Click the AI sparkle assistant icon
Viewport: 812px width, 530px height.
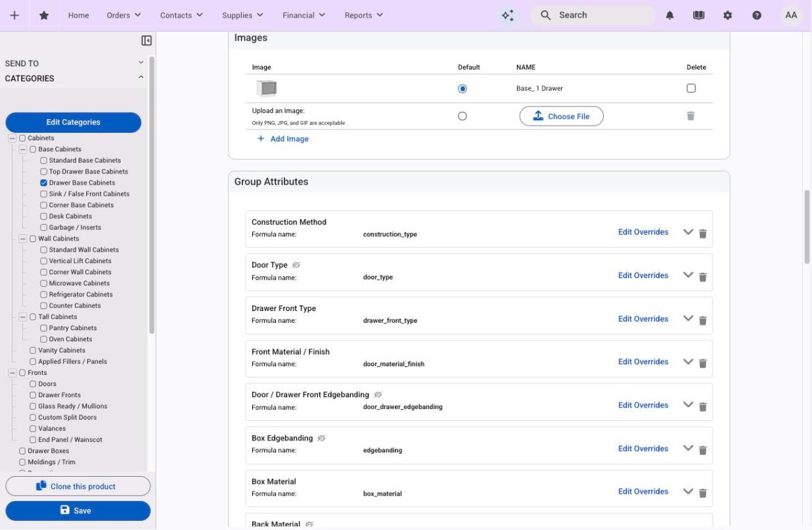507,15
